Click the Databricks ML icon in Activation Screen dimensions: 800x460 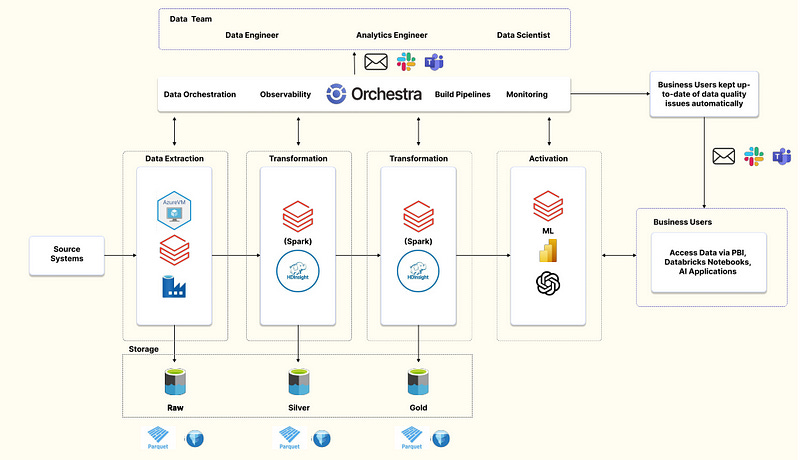[548, 206]
